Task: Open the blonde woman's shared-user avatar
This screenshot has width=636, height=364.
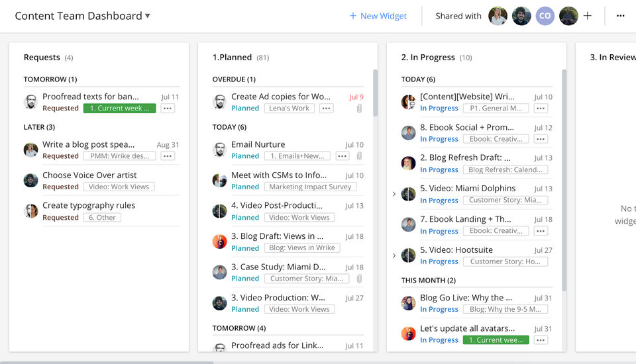Action: (498, 16)
